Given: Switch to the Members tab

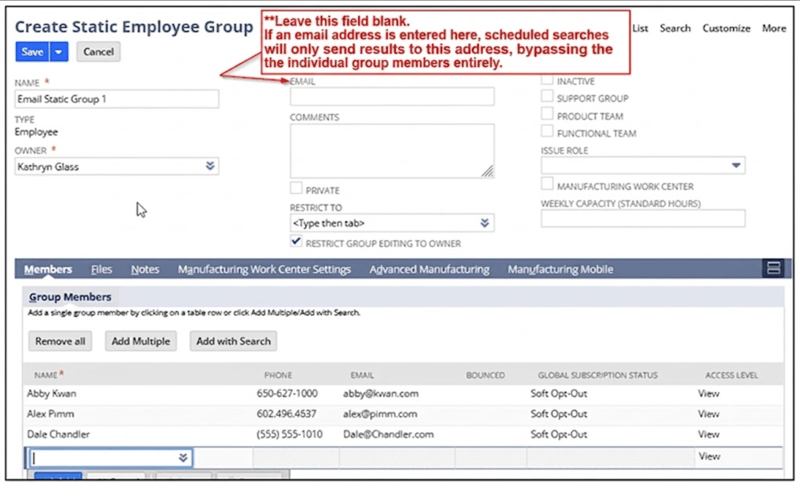Looking at the screenshot, I should pyautogui.click(x=48, y=269).
